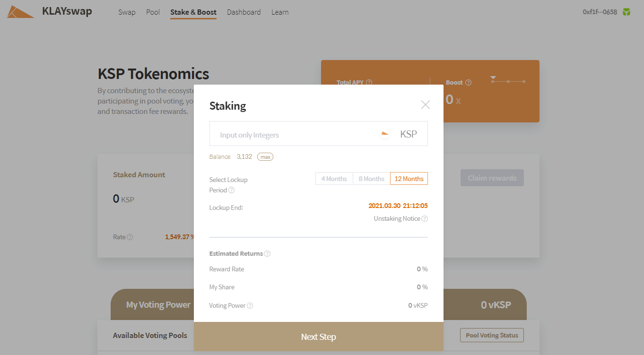Open Total APY help icon
Screen dimensions: 644x355
(x=369, y=82)
